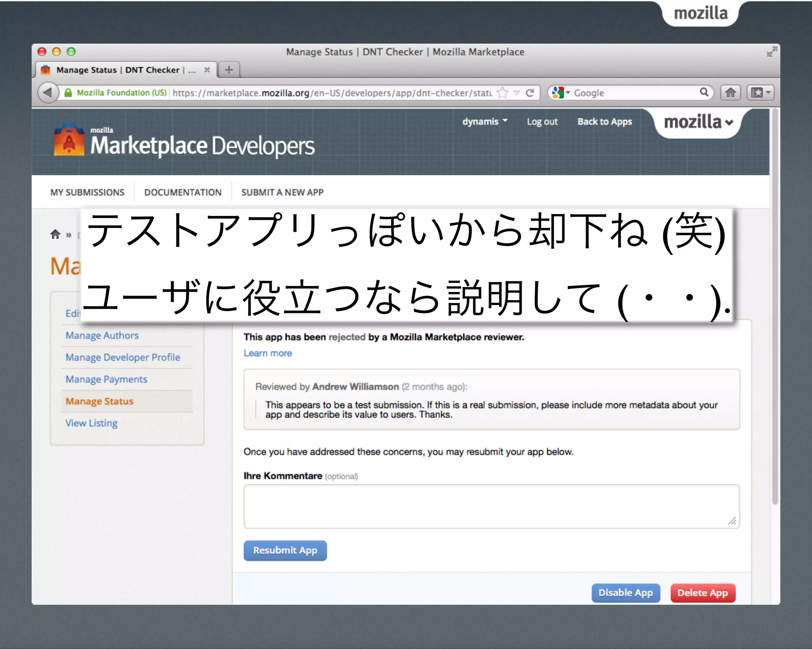812x649 pixels.
Task: Open the URL history dropdown arrow
Action: click(517, 93)
